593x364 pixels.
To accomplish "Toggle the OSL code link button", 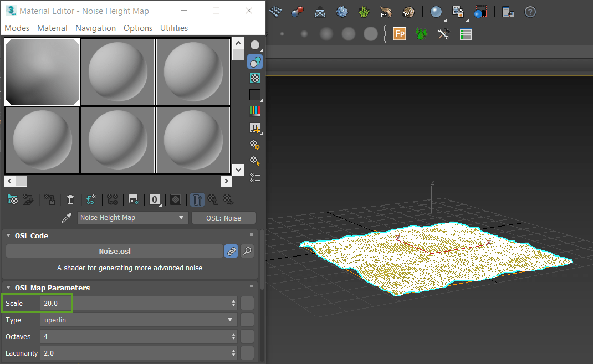I will pos(231,251).
